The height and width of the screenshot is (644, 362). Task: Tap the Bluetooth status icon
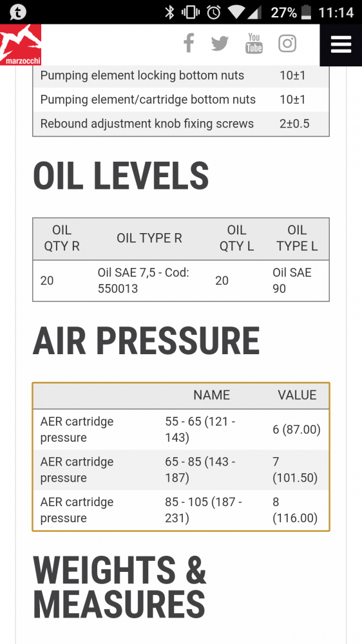pos(169,12)
